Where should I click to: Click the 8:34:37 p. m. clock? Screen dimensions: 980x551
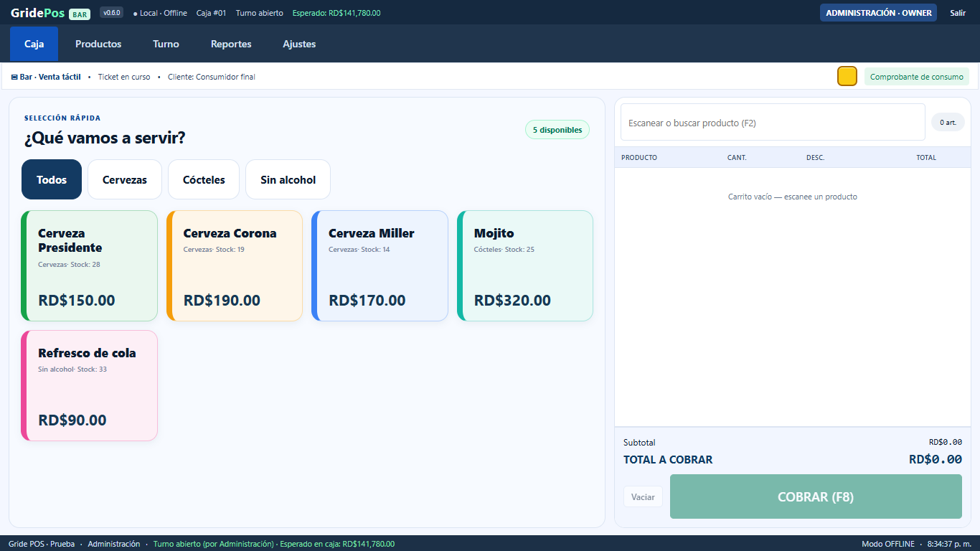coord(949,544)
